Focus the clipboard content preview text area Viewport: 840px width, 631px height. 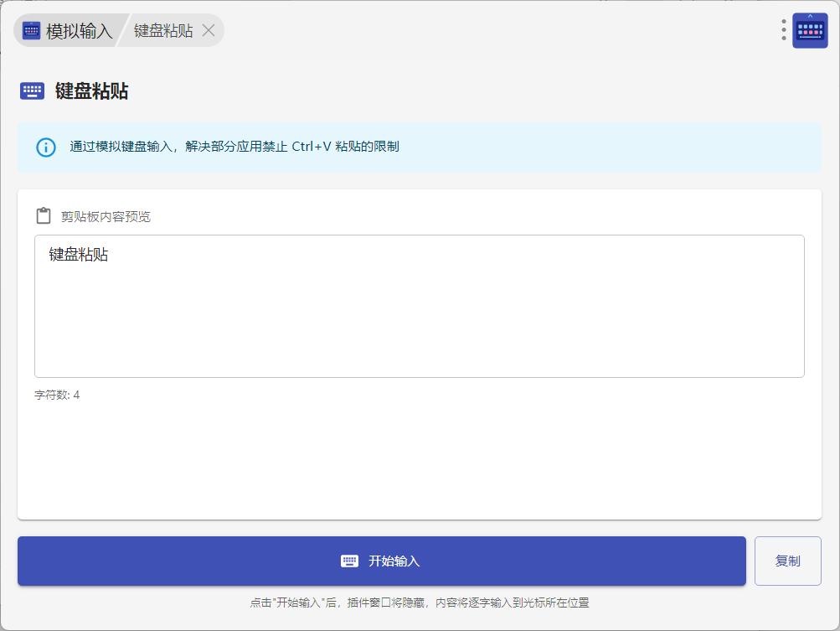(x=419, y=318)
